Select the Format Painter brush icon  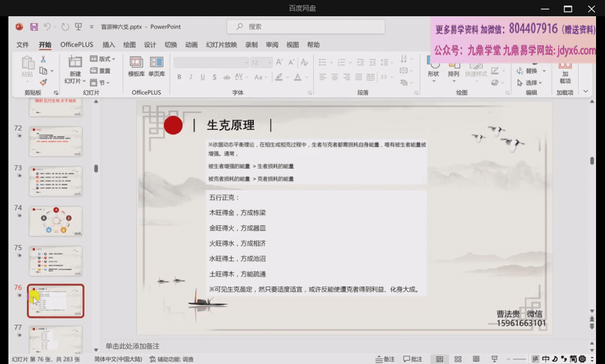43,82
